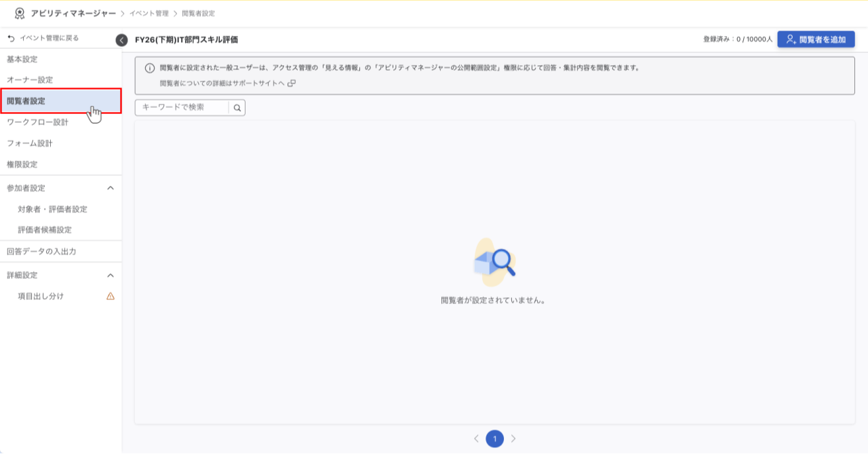868x454 pixels.
Task: Click the 閲覧者を追加 button
Action: (816, 39)
